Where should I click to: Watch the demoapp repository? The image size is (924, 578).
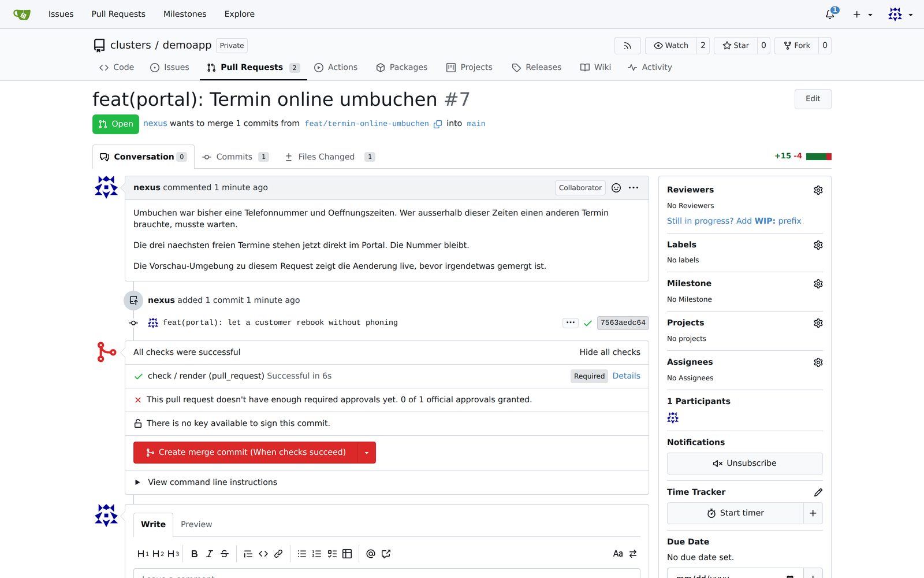[671, 46]
